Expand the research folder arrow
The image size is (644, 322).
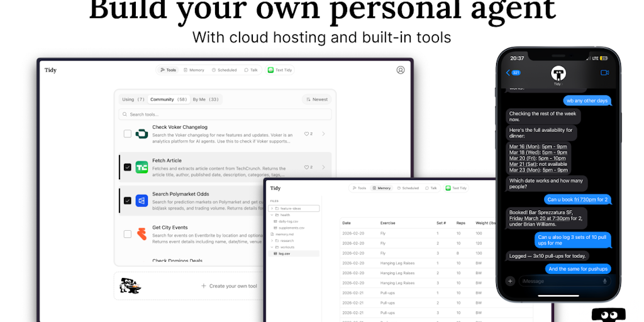click(272, 241)
